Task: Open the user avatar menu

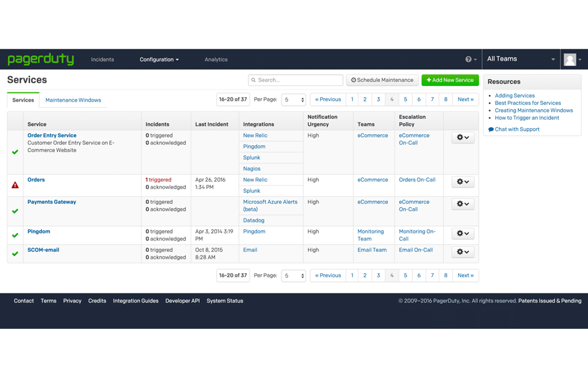Action: coord(573,59)
